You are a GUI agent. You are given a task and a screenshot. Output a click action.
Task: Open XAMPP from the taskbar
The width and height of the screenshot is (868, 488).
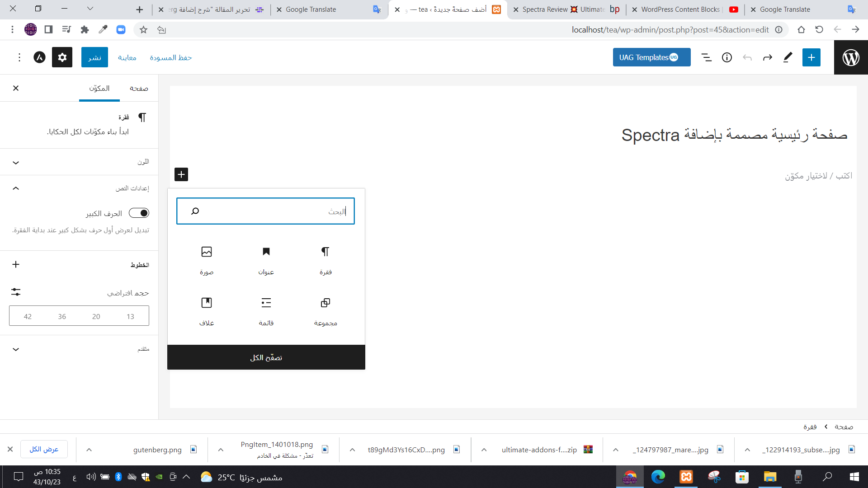pos(686,477)
